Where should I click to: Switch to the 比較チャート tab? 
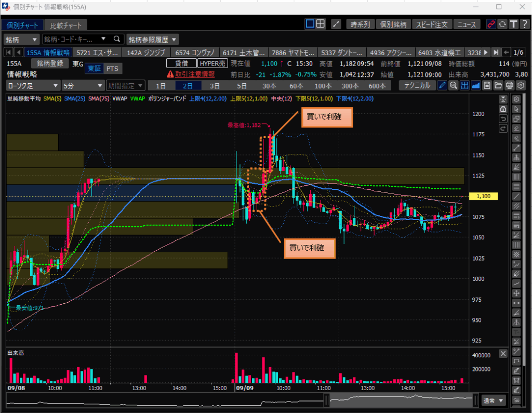65,25
